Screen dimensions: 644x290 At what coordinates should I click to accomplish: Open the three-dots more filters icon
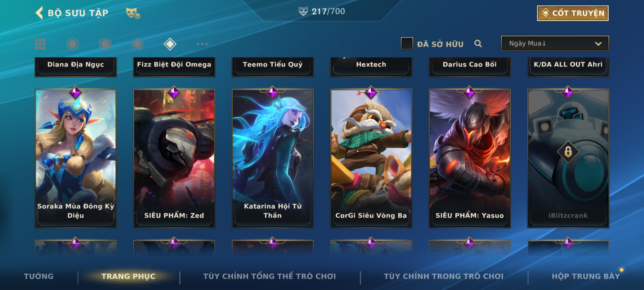click(x=202, y=44)
